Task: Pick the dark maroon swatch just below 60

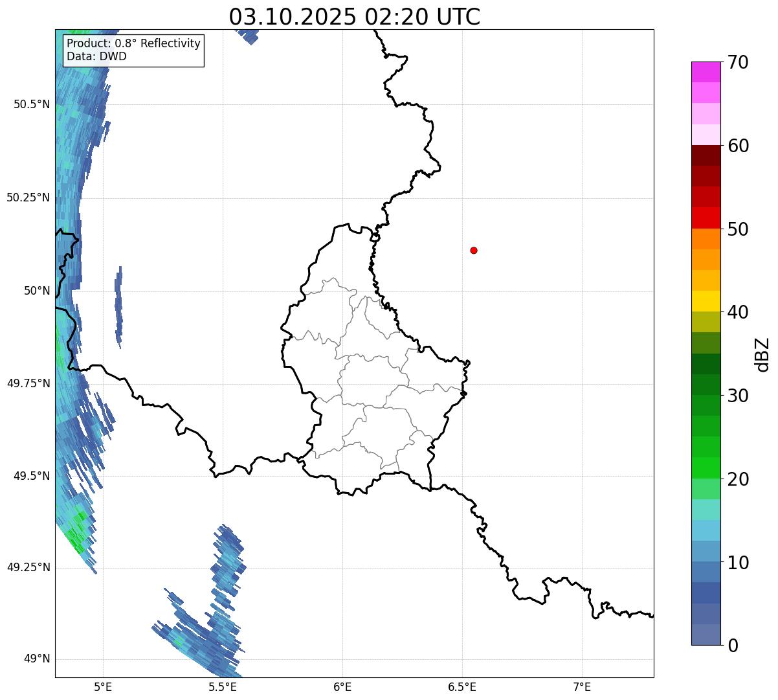Action: pyautogui.click(x=706, y=155)
